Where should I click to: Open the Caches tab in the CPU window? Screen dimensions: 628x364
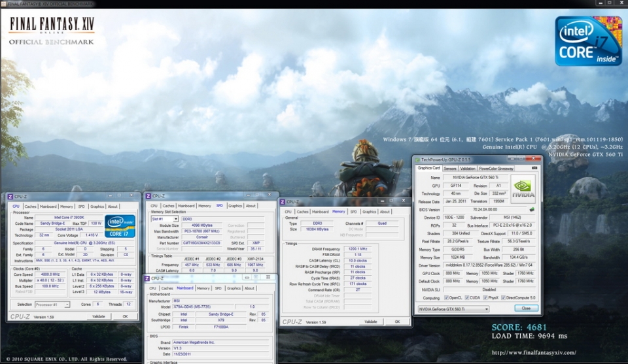[30, 207]
